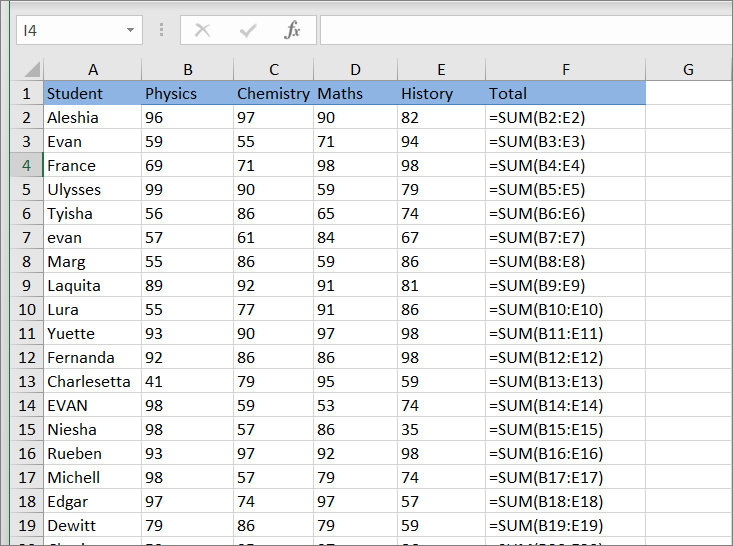Select the cell with name Ulysses
This screenshot has width=733, height=546.
(93, 189)
